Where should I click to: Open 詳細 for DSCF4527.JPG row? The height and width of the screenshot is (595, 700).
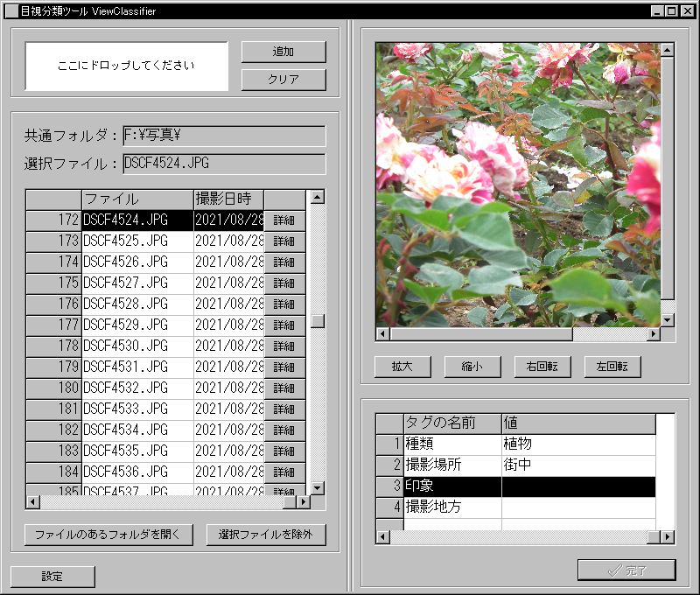(284, 283)
